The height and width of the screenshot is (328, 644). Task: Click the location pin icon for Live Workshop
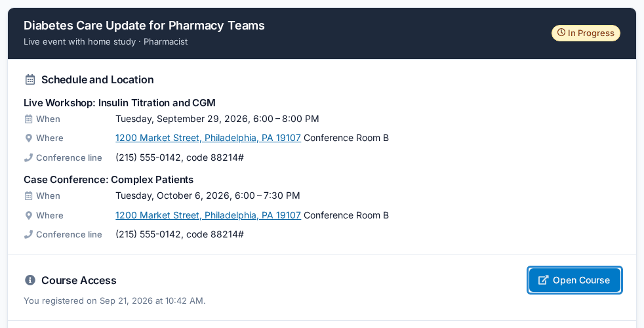[x=28, y=138]
